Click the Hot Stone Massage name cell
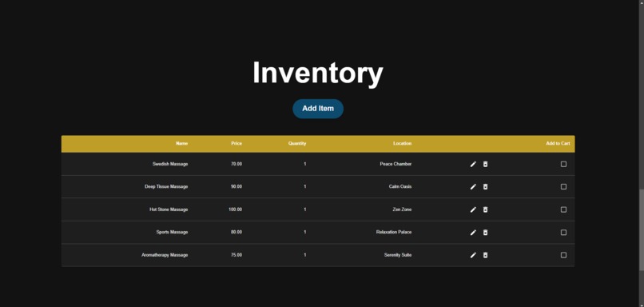Image resolution: width=644 pixels, height=307 pixels. click(x=169, y=209)
